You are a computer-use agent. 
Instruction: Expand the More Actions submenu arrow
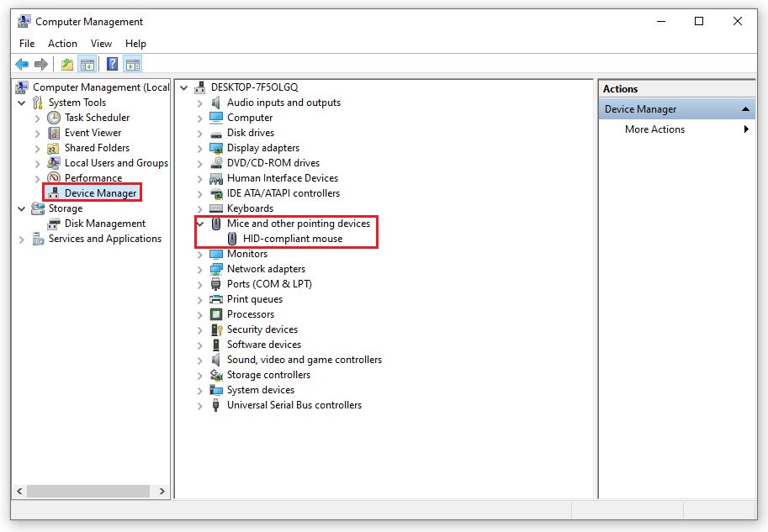pyautogui.click(x=745, y=129)
